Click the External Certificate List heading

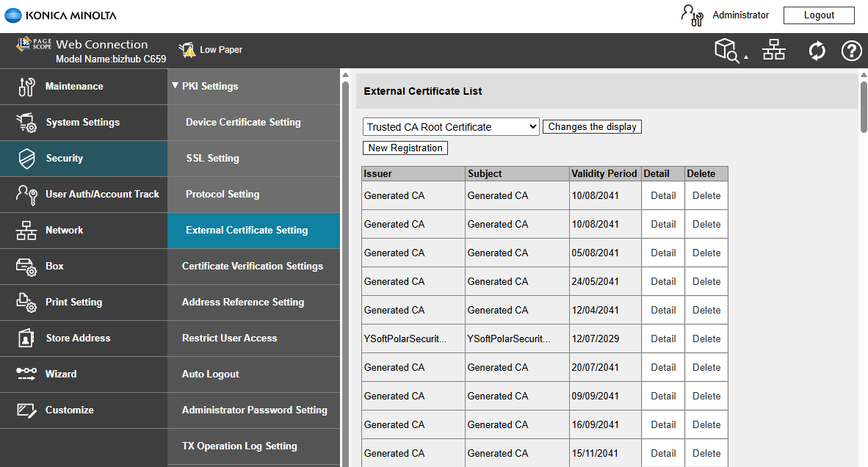tap(423, 91)
